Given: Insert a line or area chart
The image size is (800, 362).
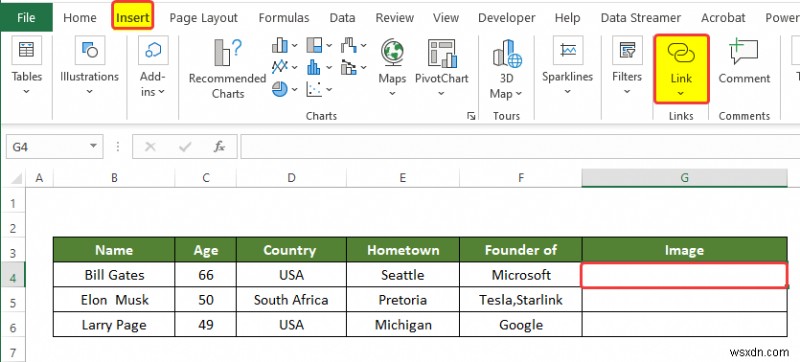Looking at the screenshot, I should [280, 67].
